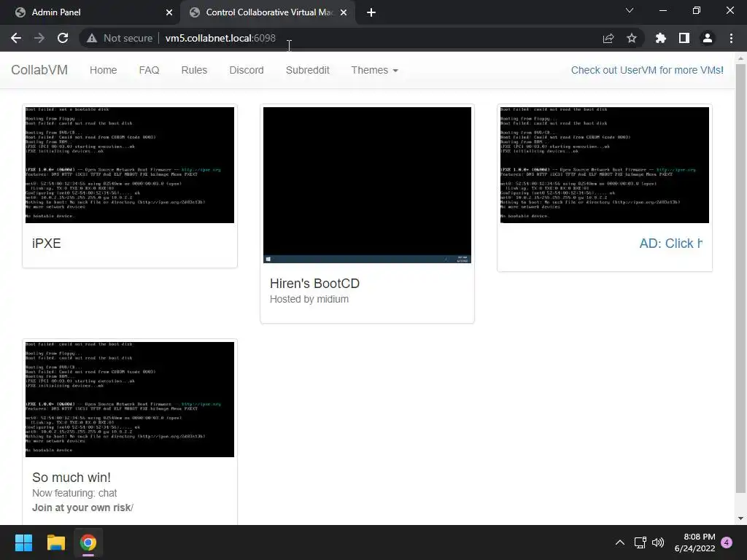Viewport: 747px width, 560px height.
Task: Click the iPXE card title
Action: pos(47,244)
